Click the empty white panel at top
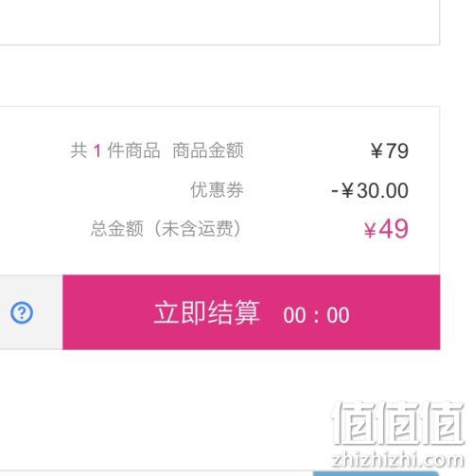Image resolution: width=473 pixels, height=476 pixels. [x=219, y=22]
